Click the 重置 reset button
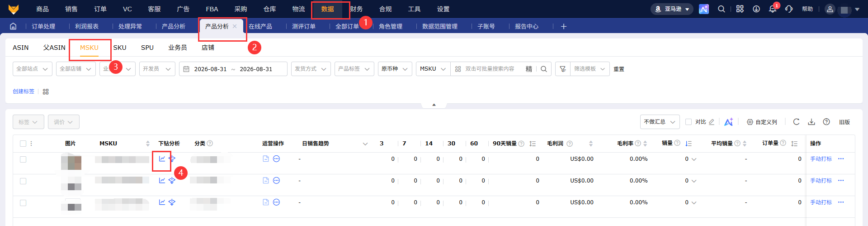 pos(619,69)
